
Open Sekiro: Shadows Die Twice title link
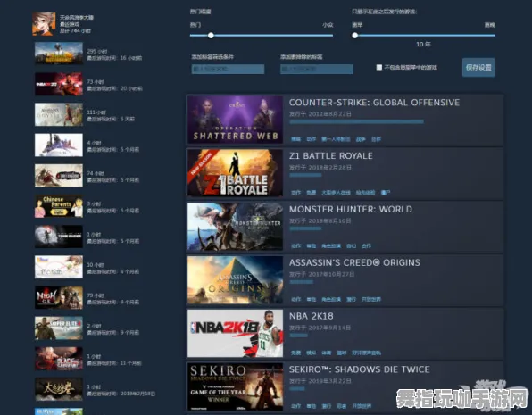[360, 369]
